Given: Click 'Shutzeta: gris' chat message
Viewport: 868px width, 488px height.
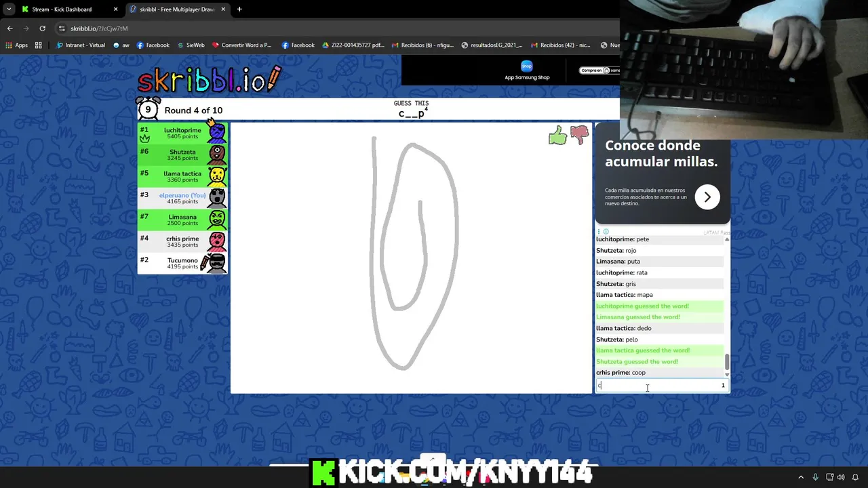Looking at the screenshot, I should click(616, 284).
